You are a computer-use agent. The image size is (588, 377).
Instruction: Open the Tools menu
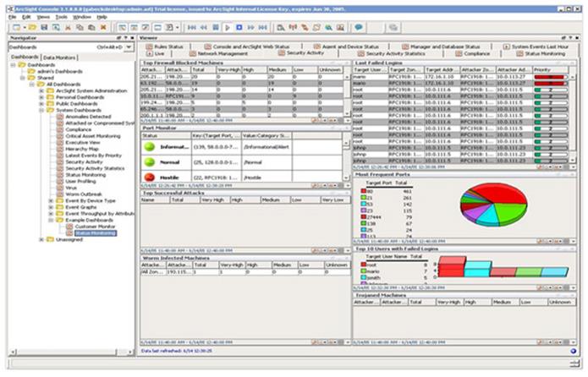[61, 16]
